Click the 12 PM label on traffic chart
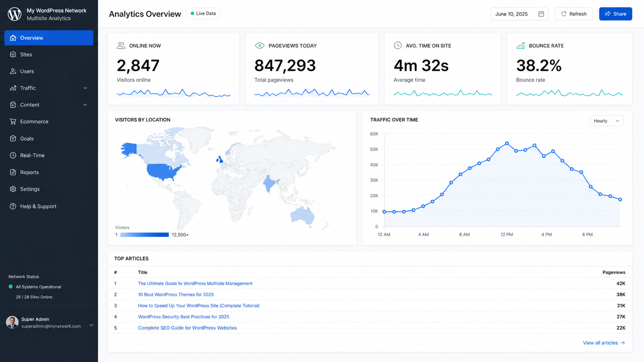Screen dimensions: 644x362 (506, 235)
